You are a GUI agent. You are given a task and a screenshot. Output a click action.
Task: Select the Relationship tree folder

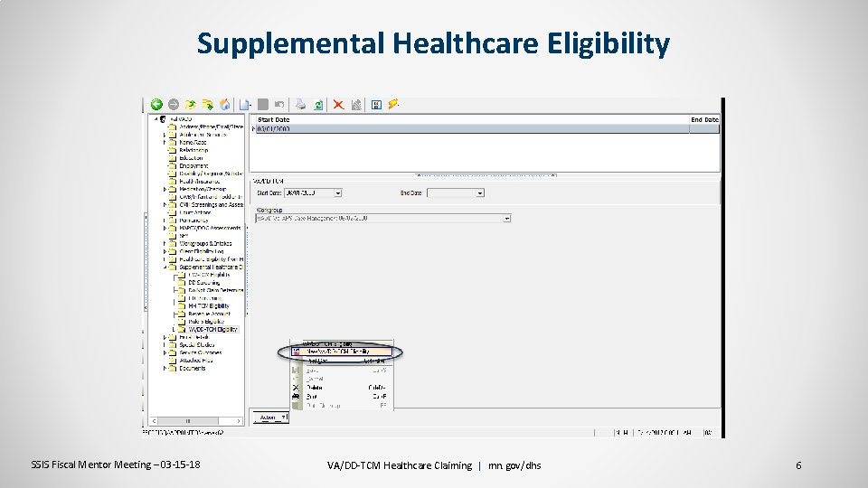[193, 150]
